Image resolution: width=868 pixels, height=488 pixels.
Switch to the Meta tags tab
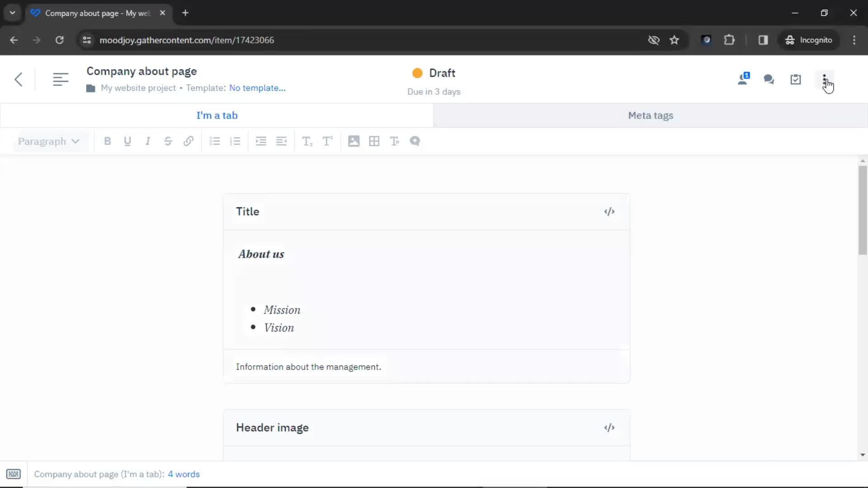click(651, 115)
